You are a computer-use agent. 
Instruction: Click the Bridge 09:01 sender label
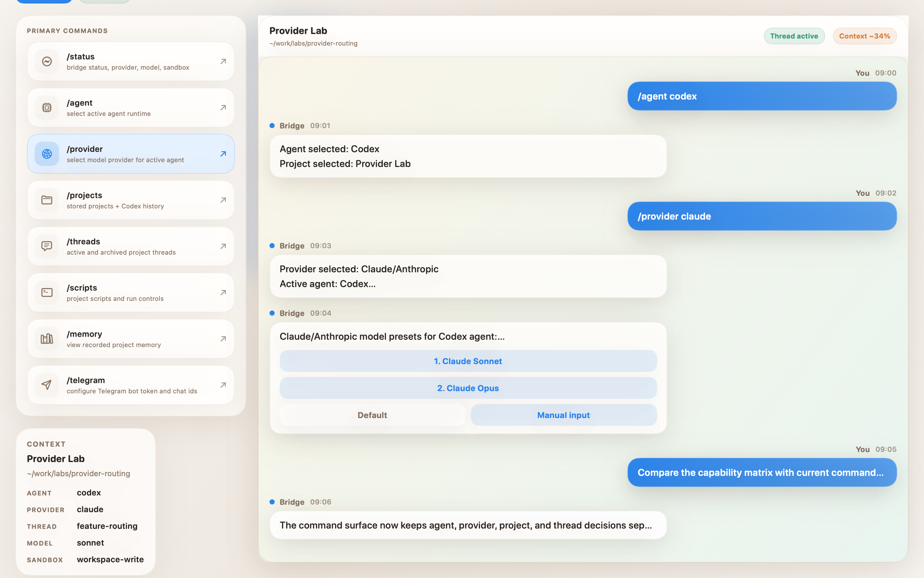292,125
